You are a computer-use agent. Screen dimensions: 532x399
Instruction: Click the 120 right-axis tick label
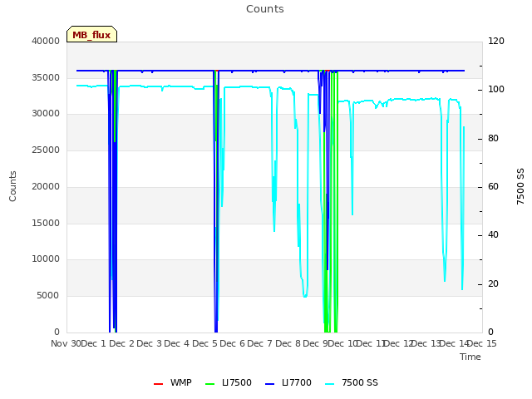496,41
